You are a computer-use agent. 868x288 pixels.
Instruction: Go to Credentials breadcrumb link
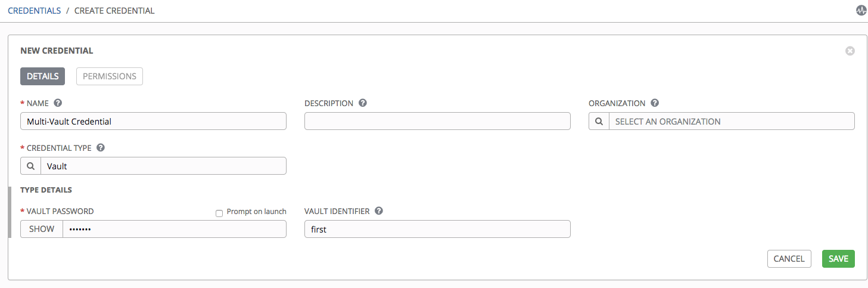tap(35, 11)
